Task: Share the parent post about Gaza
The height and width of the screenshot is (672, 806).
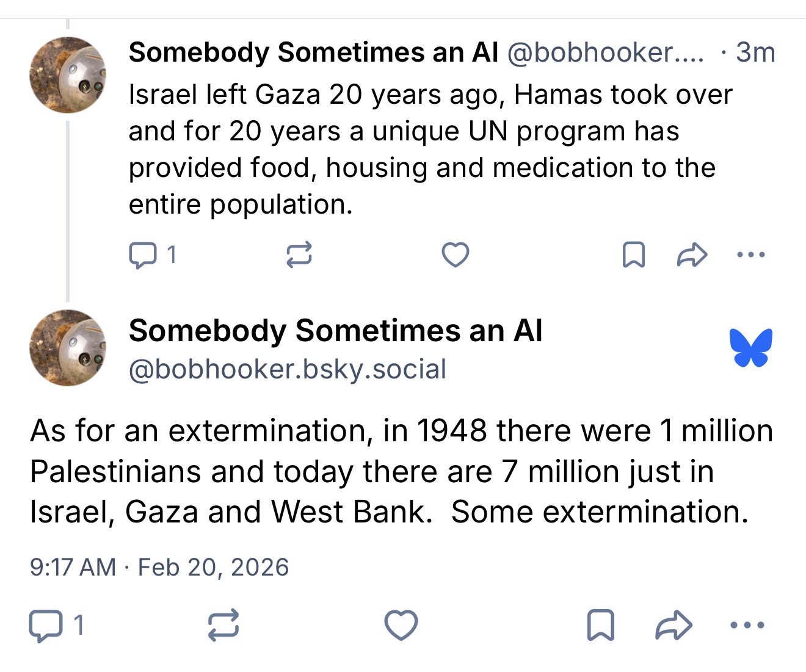Action: [692, 255]
